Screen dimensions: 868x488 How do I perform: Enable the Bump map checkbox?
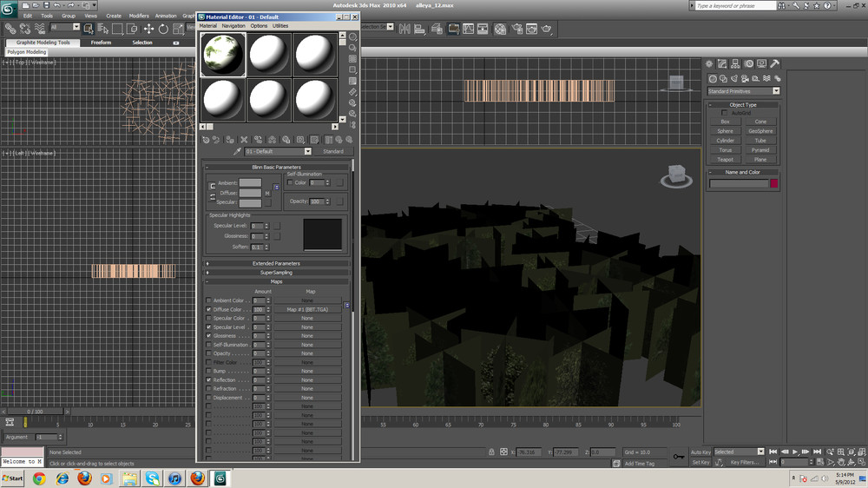tap(208, 372)
